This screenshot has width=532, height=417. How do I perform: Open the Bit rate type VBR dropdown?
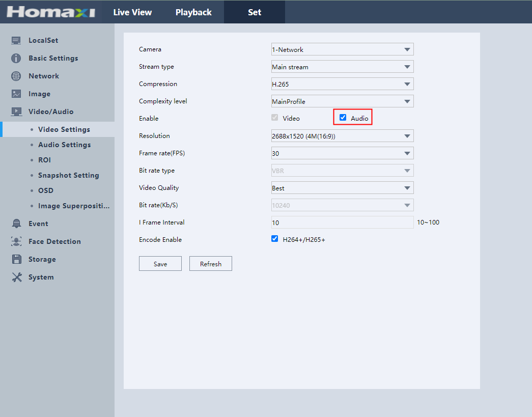[342, 171]
